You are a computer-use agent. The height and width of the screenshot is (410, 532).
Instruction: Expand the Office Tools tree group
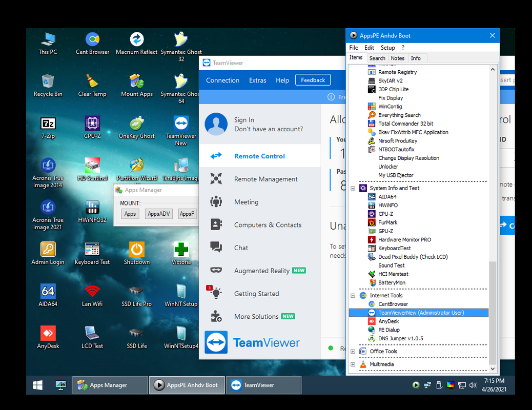coord(353,352)
